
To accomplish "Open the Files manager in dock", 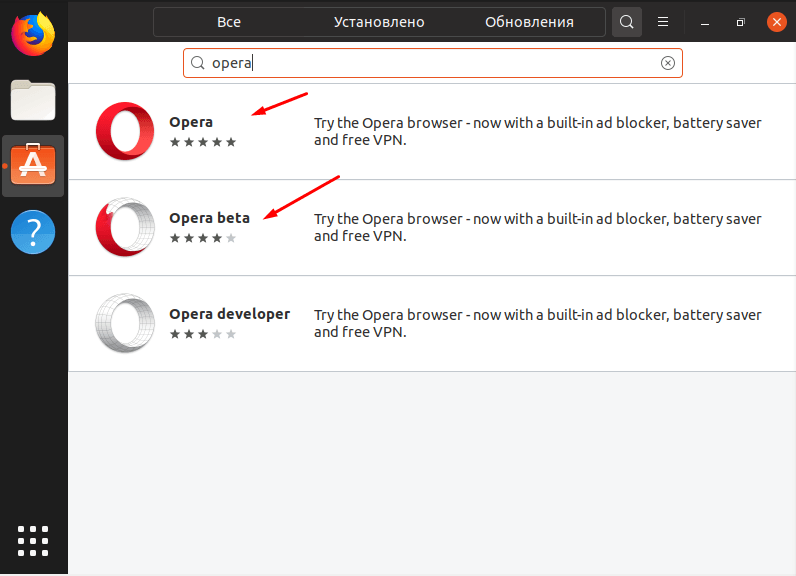I will (x=33, y=100).
